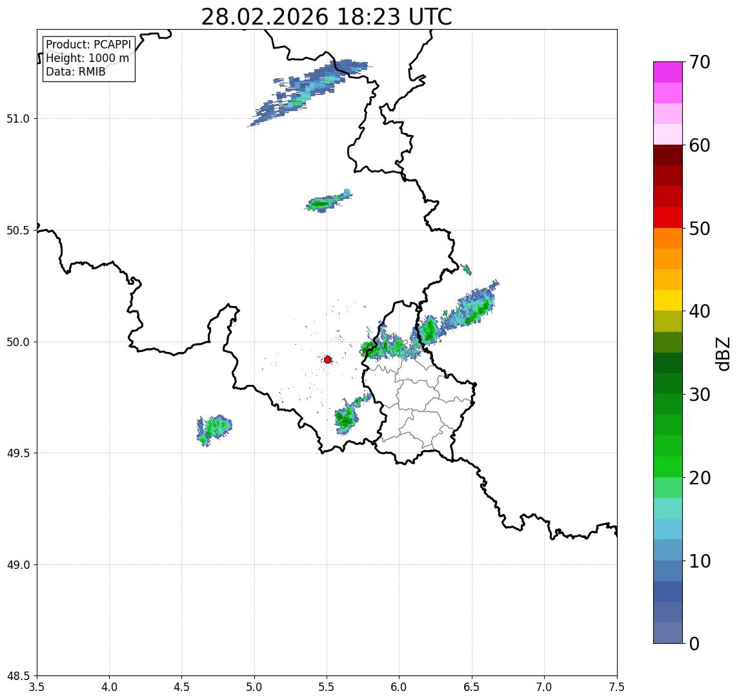739x700 pixels.
Task: Click longitude axis label 4.0
Action: click(x=109, y=687)
